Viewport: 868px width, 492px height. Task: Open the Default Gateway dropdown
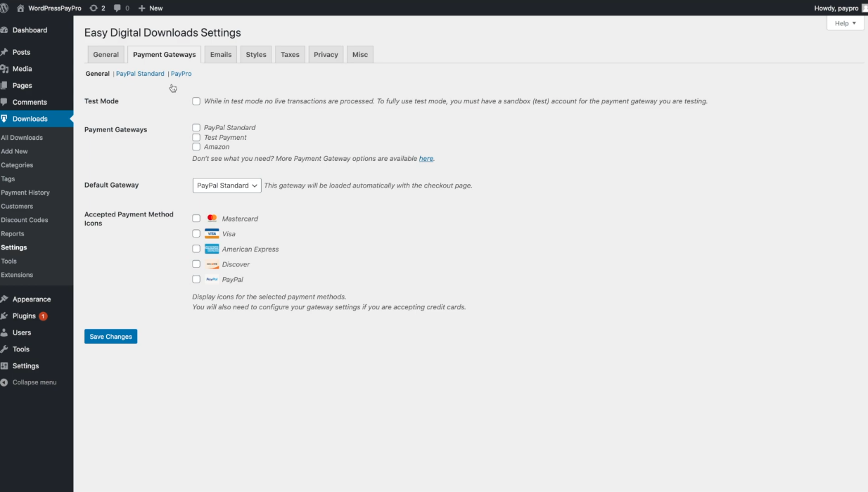[x=226, y=186]
